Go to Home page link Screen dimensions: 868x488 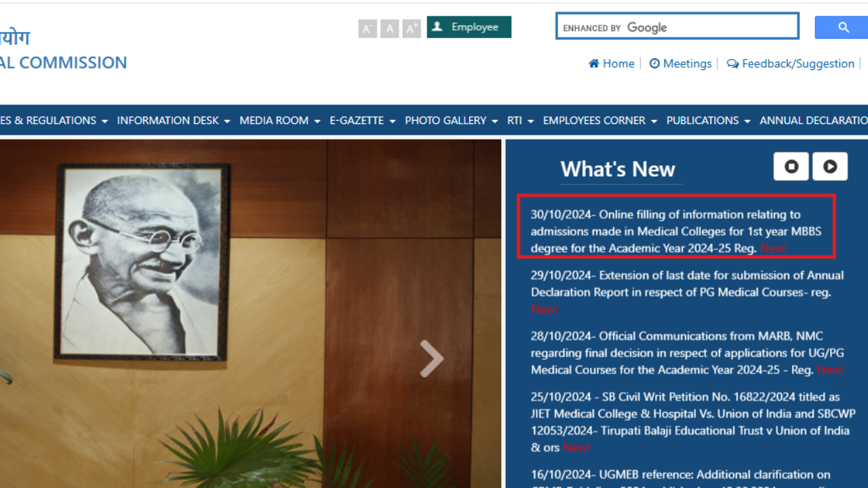pyautogui.click(x=612, y=64)
